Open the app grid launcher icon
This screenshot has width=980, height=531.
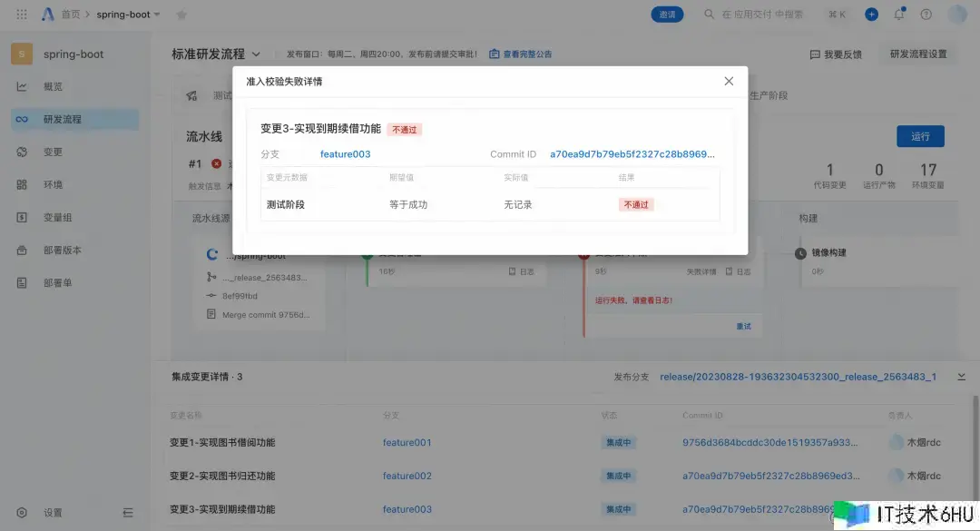coord(22,15)
